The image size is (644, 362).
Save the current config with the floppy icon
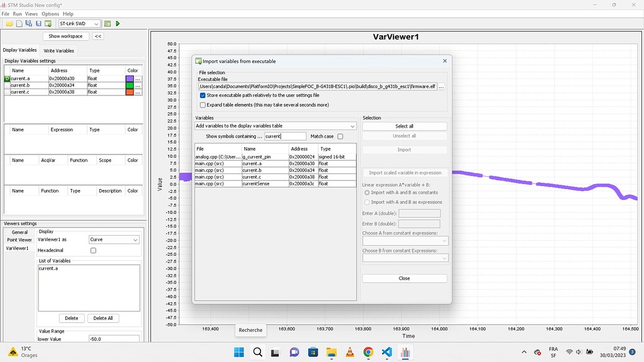pyautogui.click(x=38, y=23)
